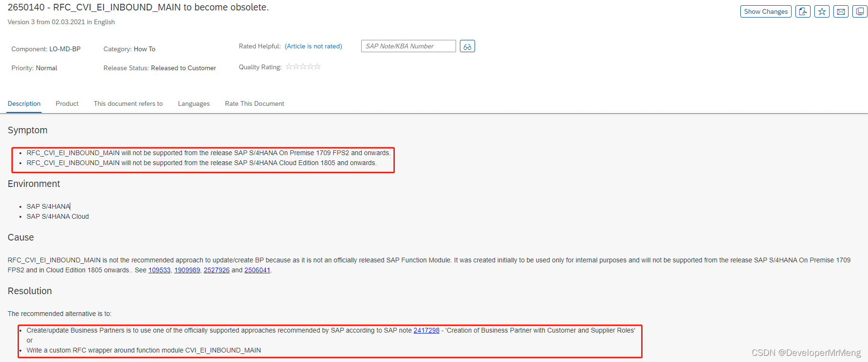Viewport: 868px width, 362px height.
Task: Rate quality with first star
Action: 289,66
